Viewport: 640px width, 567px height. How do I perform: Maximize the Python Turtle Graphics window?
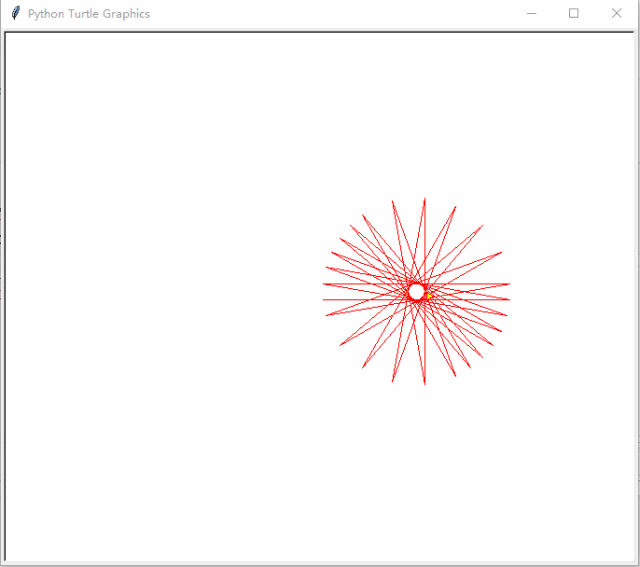coord(573,13)
